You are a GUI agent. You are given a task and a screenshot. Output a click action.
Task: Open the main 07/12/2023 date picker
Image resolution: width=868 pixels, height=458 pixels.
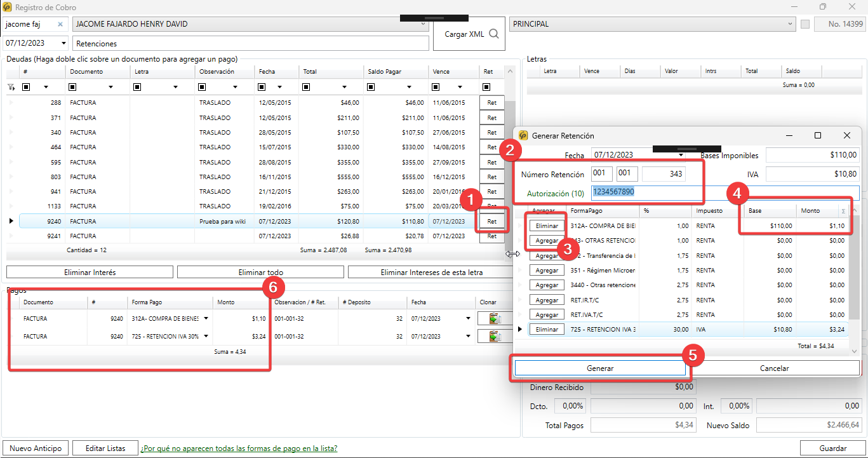(x=64, y=43)
